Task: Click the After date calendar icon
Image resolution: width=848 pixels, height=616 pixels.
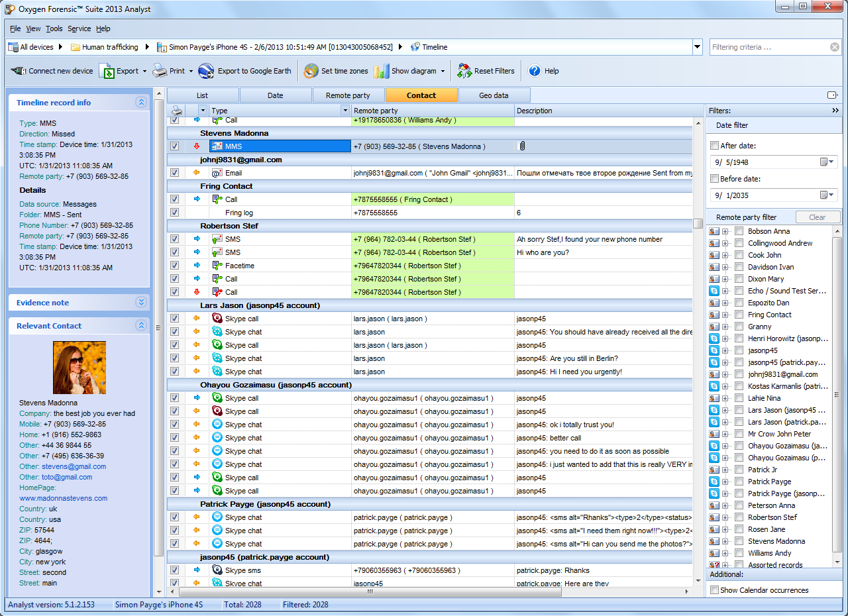Action: point(828,162)
